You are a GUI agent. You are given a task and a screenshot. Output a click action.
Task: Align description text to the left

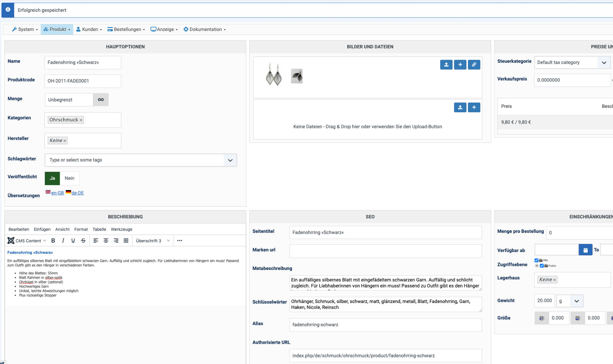pos(96,241)
